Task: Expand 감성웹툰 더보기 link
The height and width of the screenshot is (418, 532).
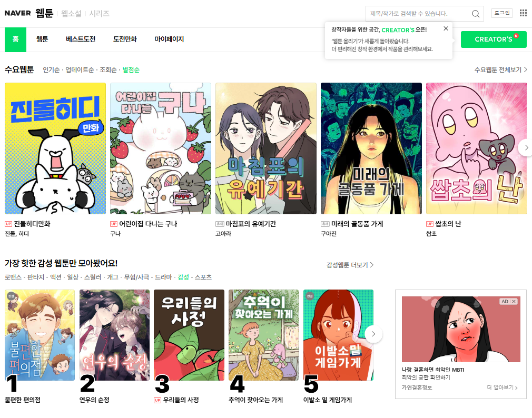Action: (350, 265)
